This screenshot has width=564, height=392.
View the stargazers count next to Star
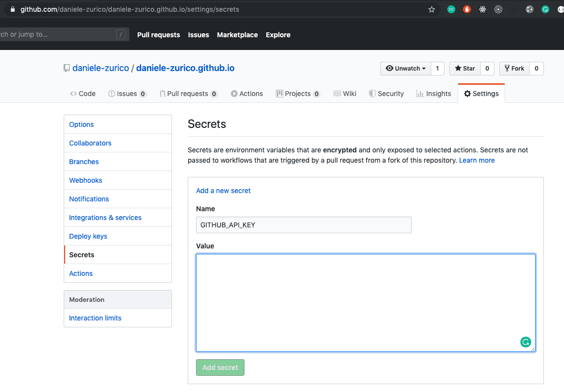(x=487, y=68)
